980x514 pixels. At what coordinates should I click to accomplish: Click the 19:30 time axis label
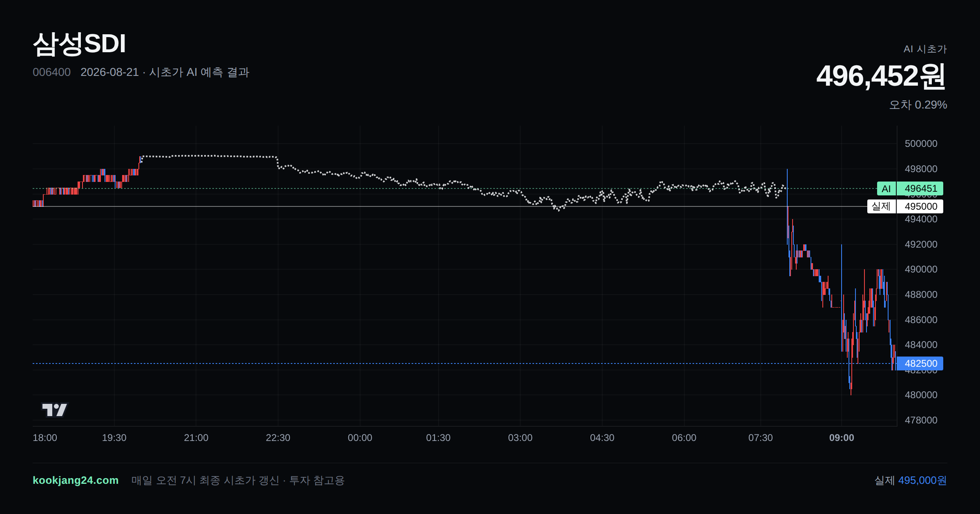(114, 438)
